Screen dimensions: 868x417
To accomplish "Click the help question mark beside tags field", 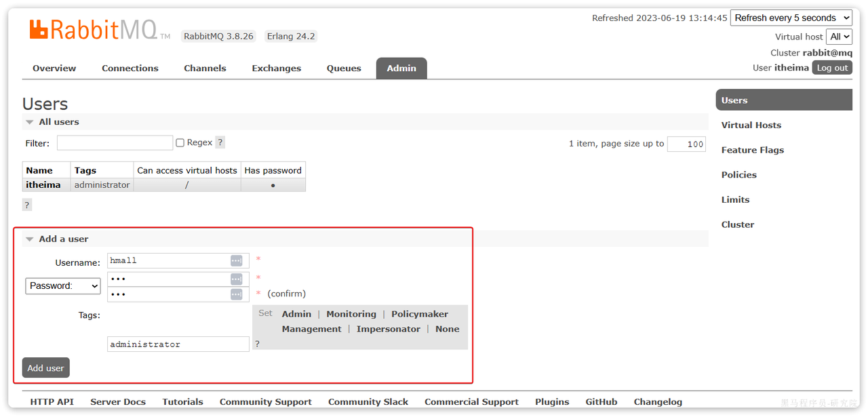I will [x=257, y=344].
